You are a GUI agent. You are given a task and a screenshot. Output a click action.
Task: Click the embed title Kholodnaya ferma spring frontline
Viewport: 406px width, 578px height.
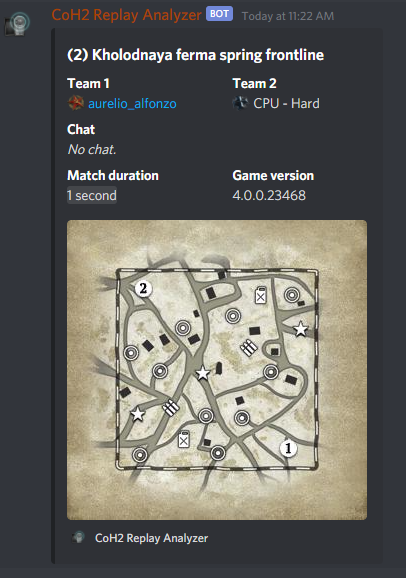195,55
